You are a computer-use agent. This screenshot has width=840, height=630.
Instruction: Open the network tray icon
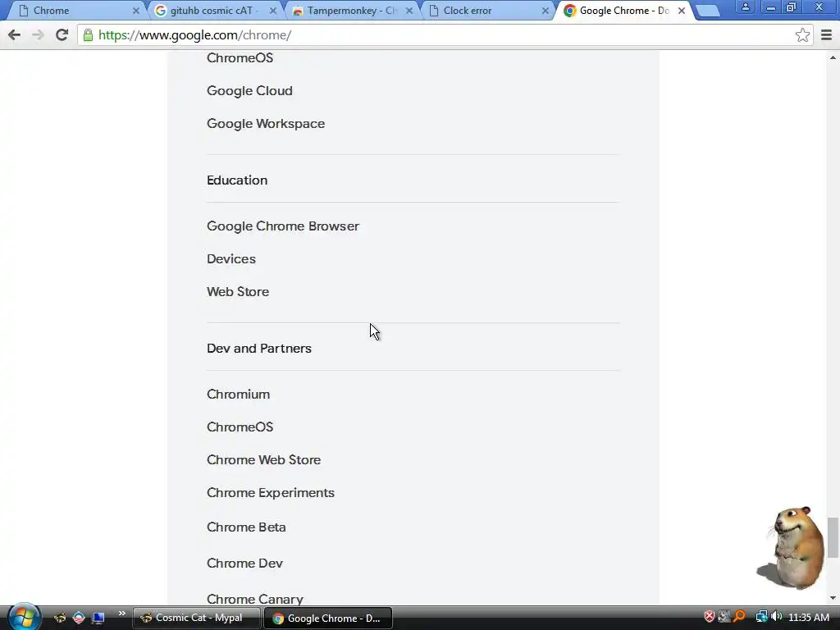[761, 617]
